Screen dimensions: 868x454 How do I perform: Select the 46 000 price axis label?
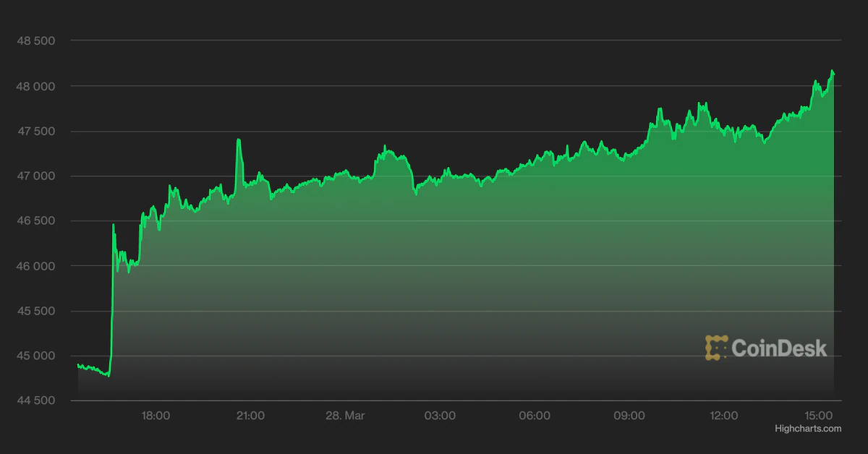(36, 266)
